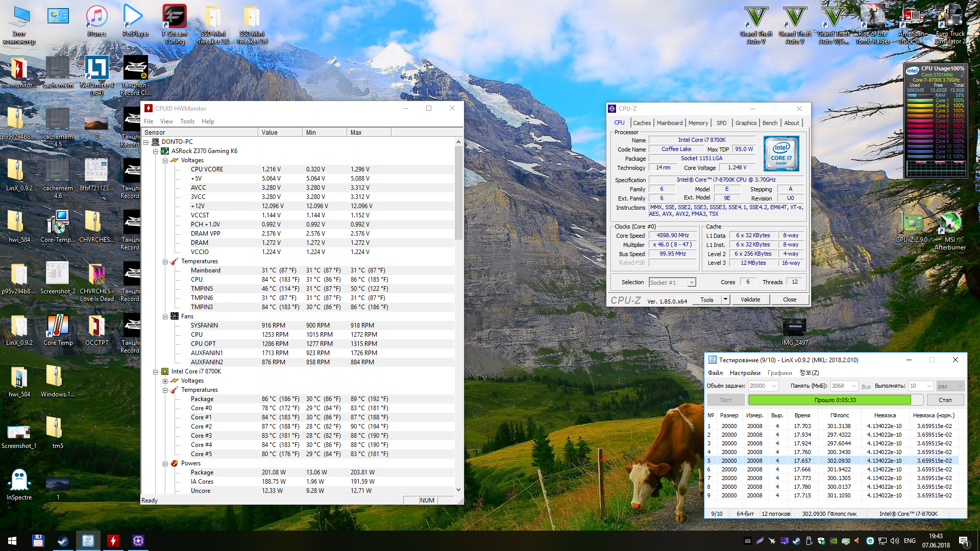This screenshot has width=980, height=551.
Task: Open the Windows Start menu
Action: click(x=12, y=541)
